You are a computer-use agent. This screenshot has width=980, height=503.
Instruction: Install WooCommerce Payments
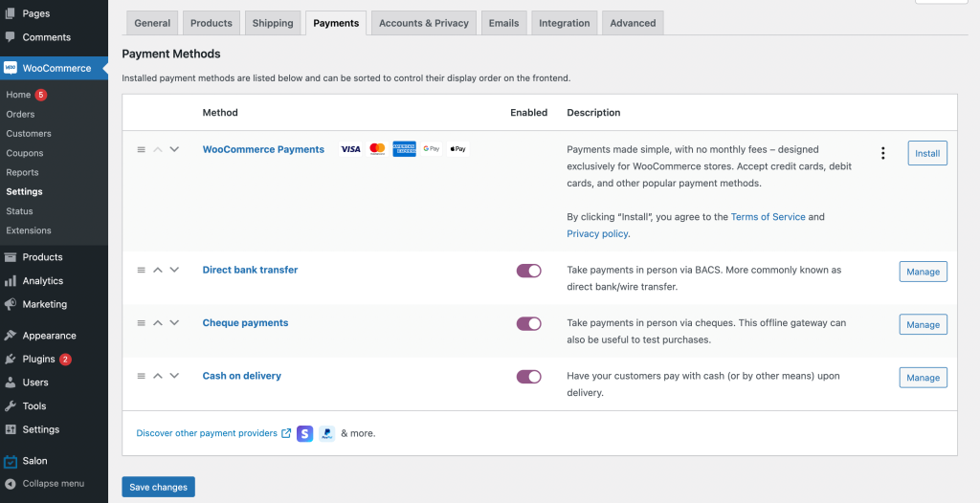[x=927, y=153]
